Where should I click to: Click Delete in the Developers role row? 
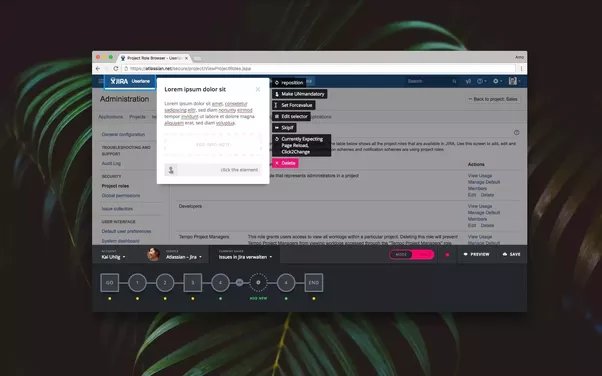(487, 225)
